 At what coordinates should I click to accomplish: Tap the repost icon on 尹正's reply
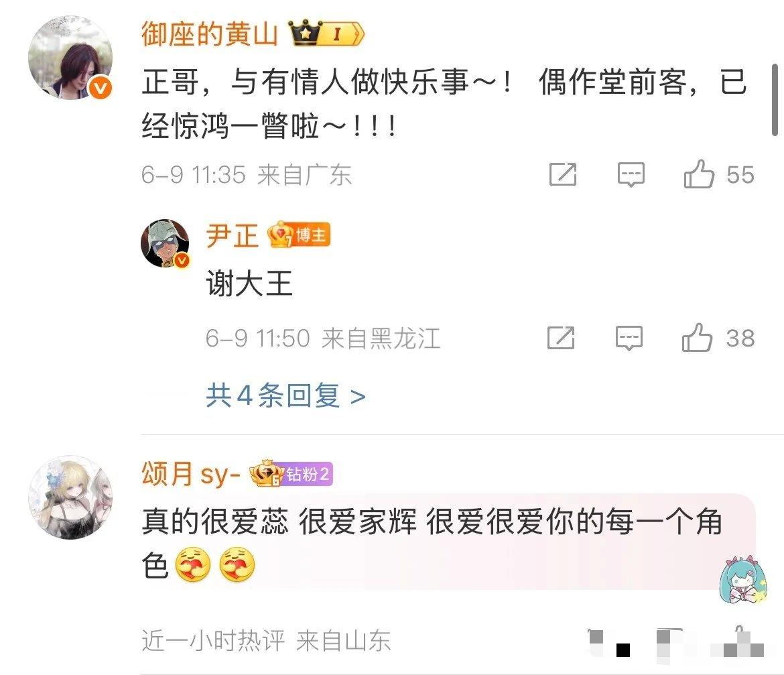pos(561,338)
